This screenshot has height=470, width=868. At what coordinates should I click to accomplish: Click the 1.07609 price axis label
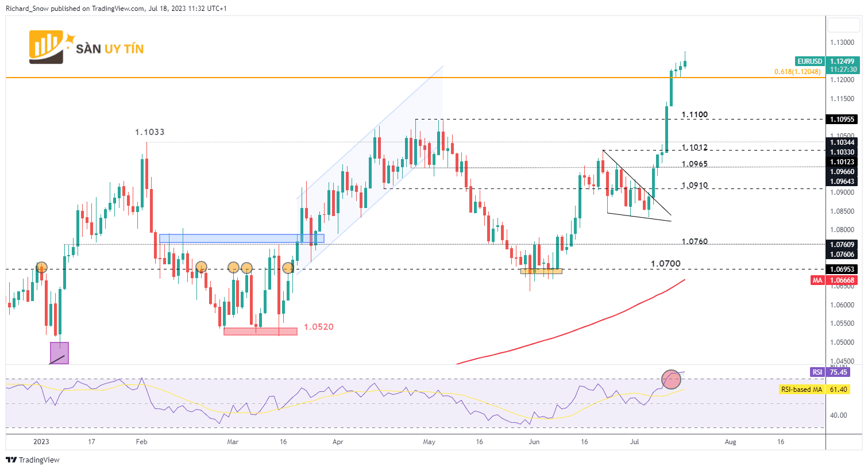(x=843, y=244)
